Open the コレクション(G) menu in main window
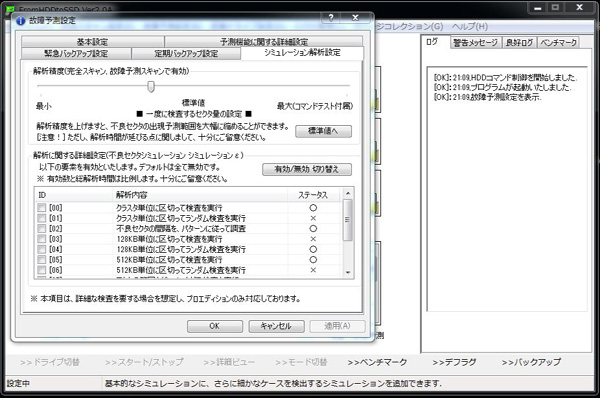 click(410, 26)
